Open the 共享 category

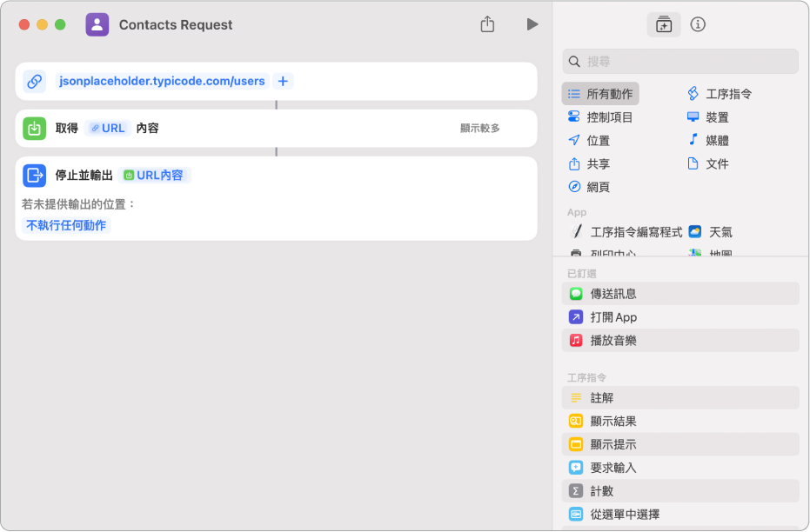(x=589, y=163)
